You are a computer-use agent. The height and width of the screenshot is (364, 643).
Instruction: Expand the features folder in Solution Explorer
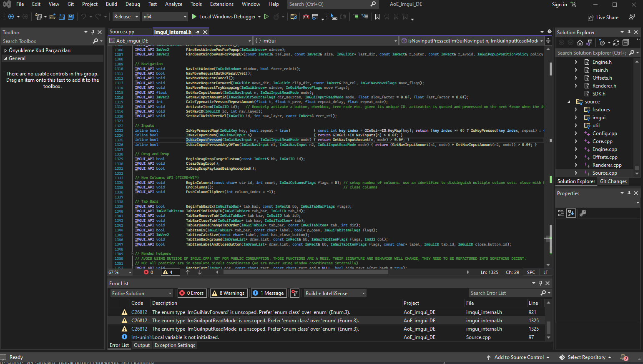click(x=576, y=110)
